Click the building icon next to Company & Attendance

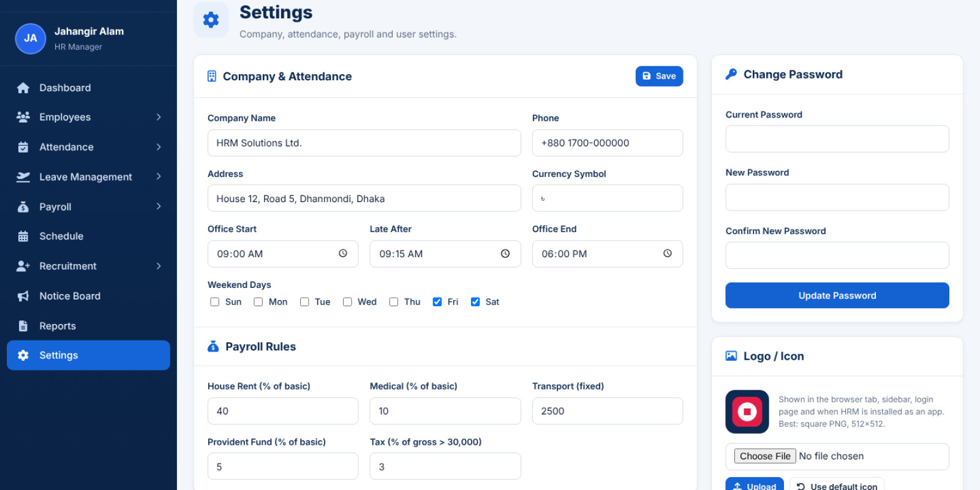212,76
